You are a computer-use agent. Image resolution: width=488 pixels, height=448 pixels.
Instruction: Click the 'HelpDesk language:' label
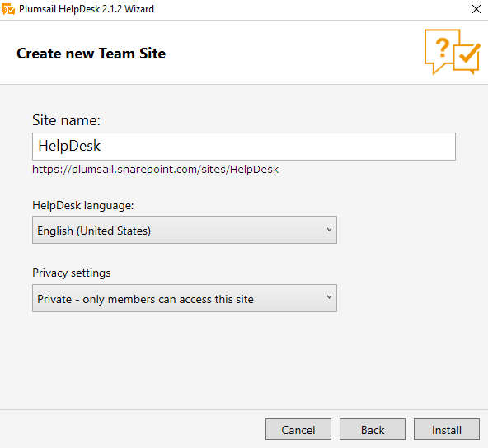tap(82, 206)
